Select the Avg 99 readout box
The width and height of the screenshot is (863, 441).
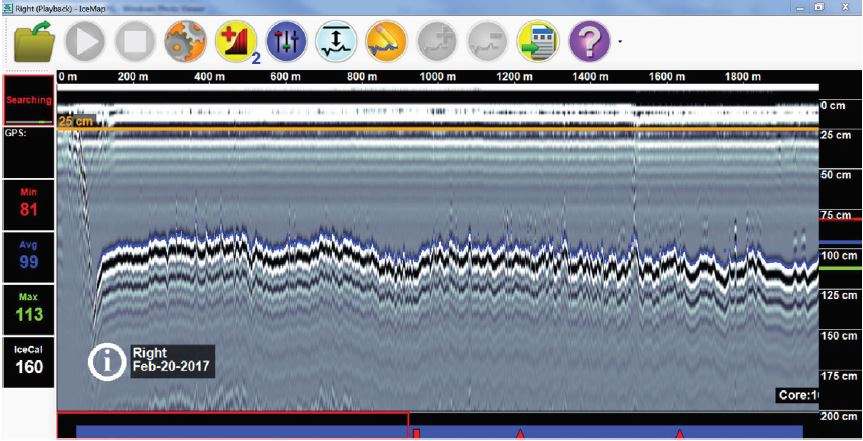point(29,257)
